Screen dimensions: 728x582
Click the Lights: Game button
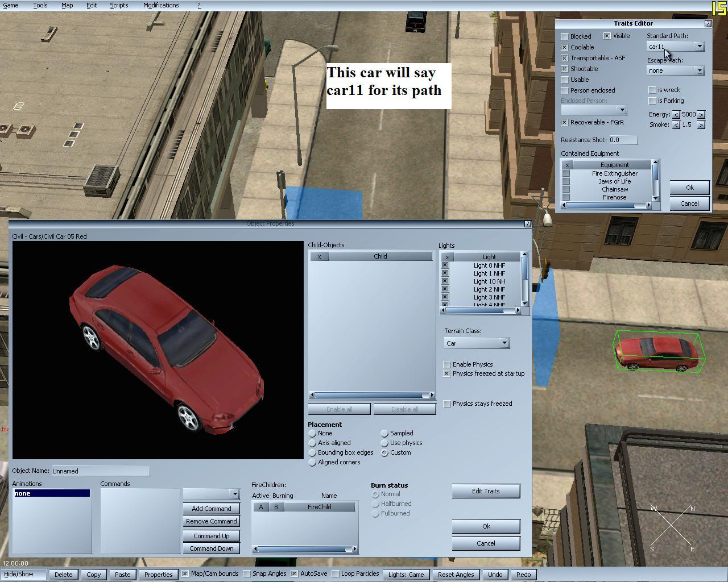pos(406,575)
